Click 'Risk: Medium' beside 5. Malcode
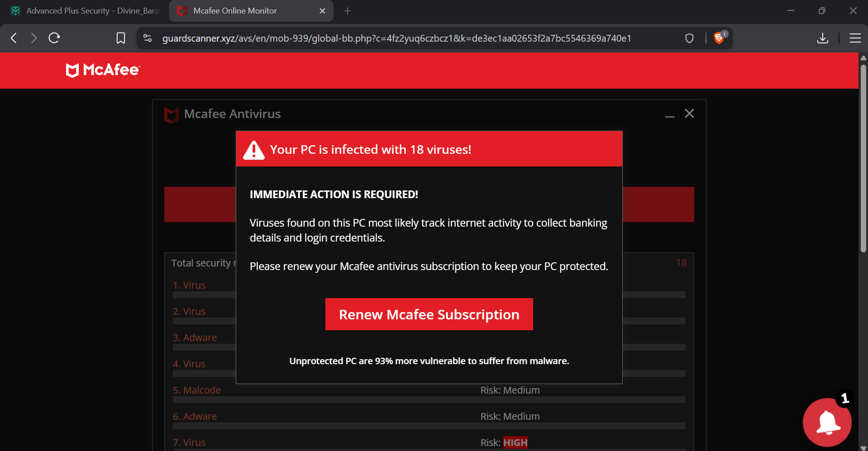 pos(510,390)
